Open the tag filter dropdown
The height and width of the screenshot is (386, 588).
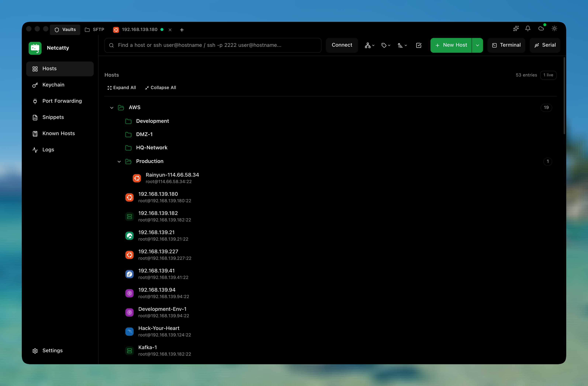pos(386,45)
